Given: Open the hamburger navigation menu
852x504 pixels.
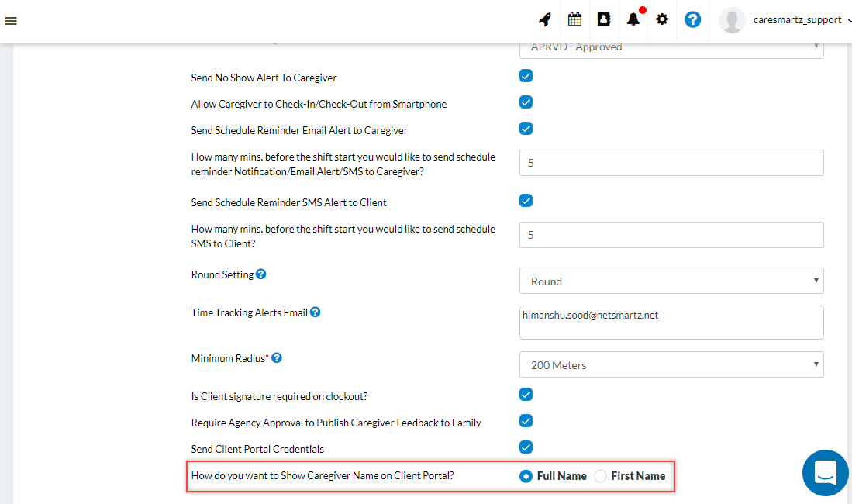Looking at the screenshot, I should (x=11, y=21).
